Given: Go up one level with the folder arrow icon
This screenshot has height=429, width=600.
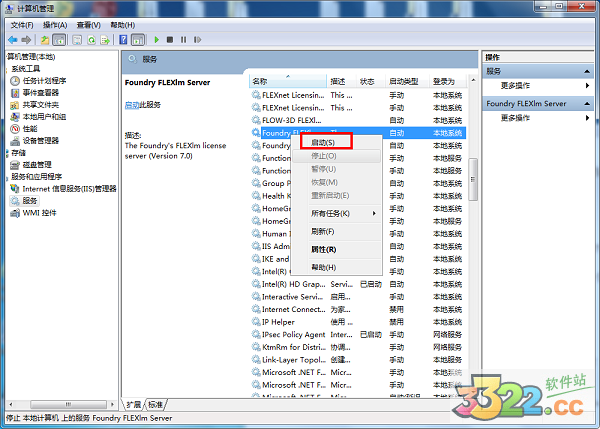Looking at the screenshot, I should tap(45, 40).
